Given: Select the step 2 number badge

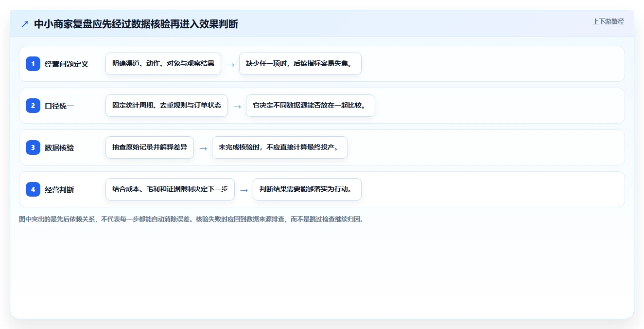Looking at the screenshot, I should click(33, 106).
